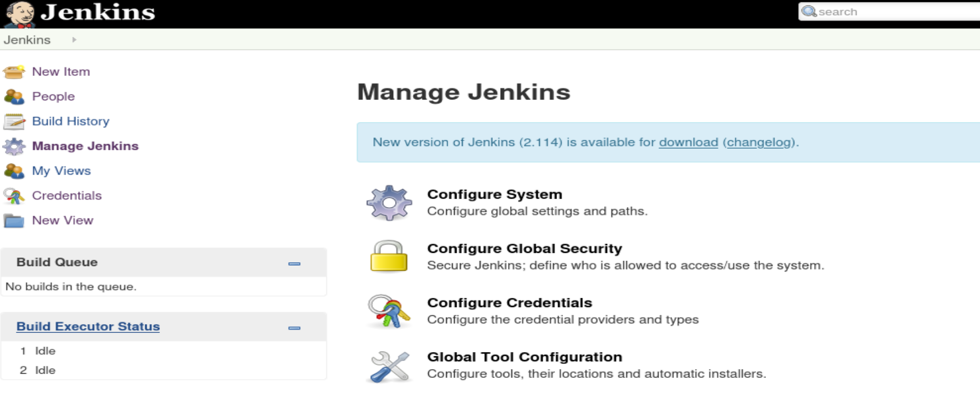The image size is (980, 393).
Task: Open the New View link
Action: pos(63,220)
